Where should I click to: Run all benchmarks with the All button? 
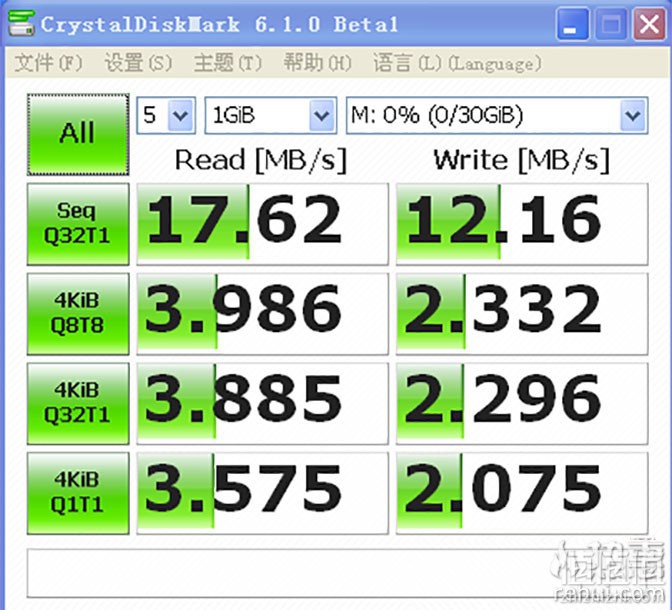[x=78, y=135]
